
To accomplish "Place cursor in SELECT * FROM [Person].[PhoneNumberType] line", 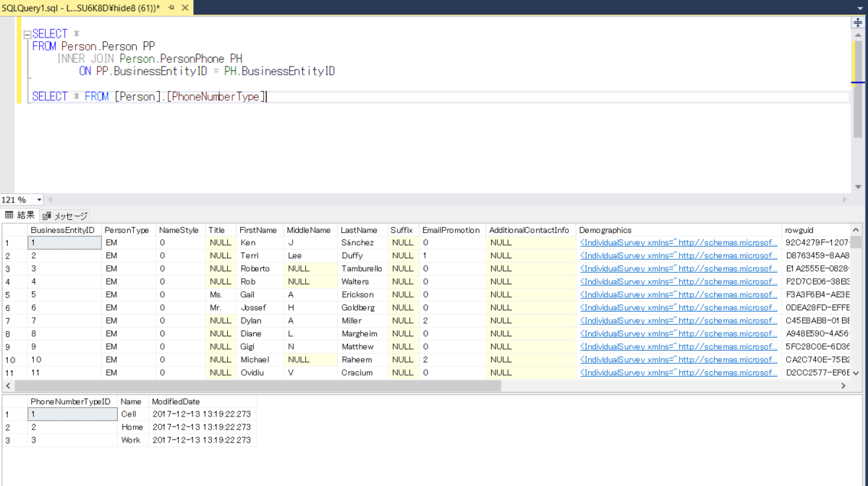I will (150, 97).
